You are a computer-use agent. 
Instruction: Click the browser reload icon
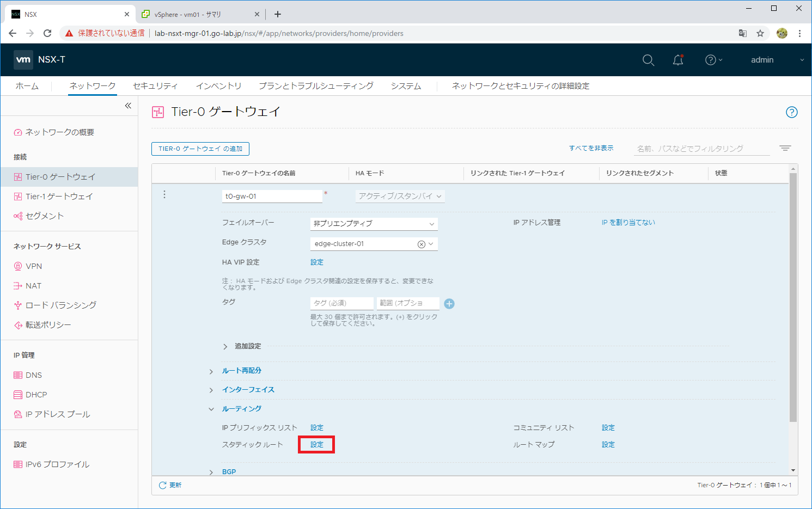tap(47, 33)
